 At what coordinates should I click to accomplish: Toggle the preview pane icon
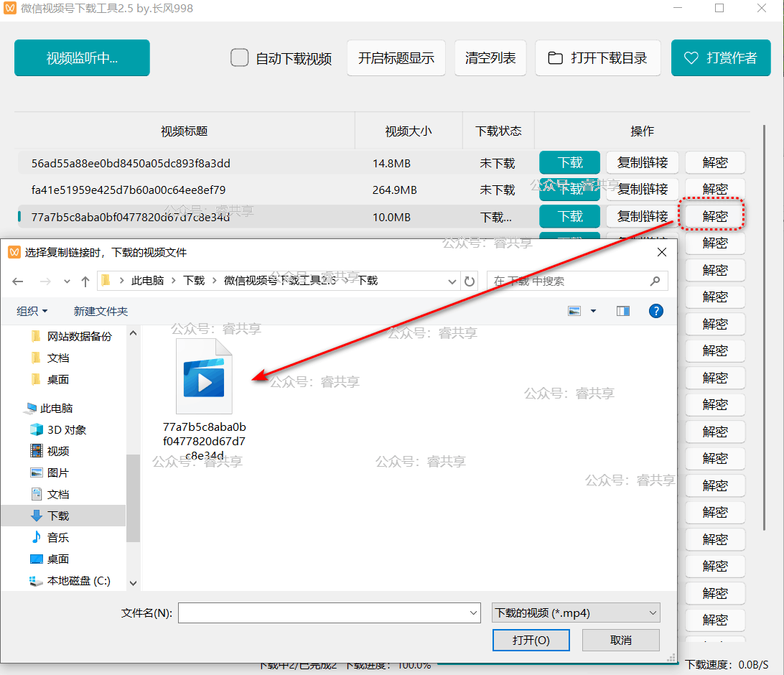(x=622, y=311)
